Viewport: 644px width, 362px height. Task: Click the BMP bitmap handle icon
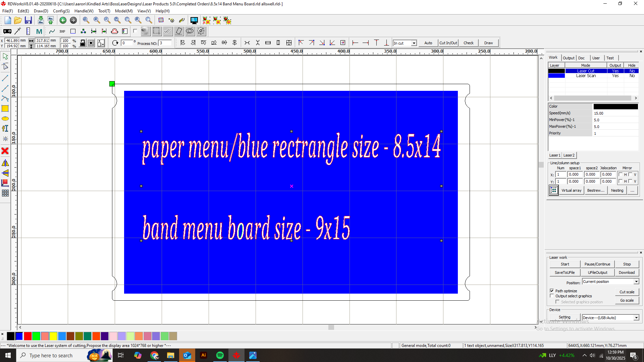tap(62, 31)
